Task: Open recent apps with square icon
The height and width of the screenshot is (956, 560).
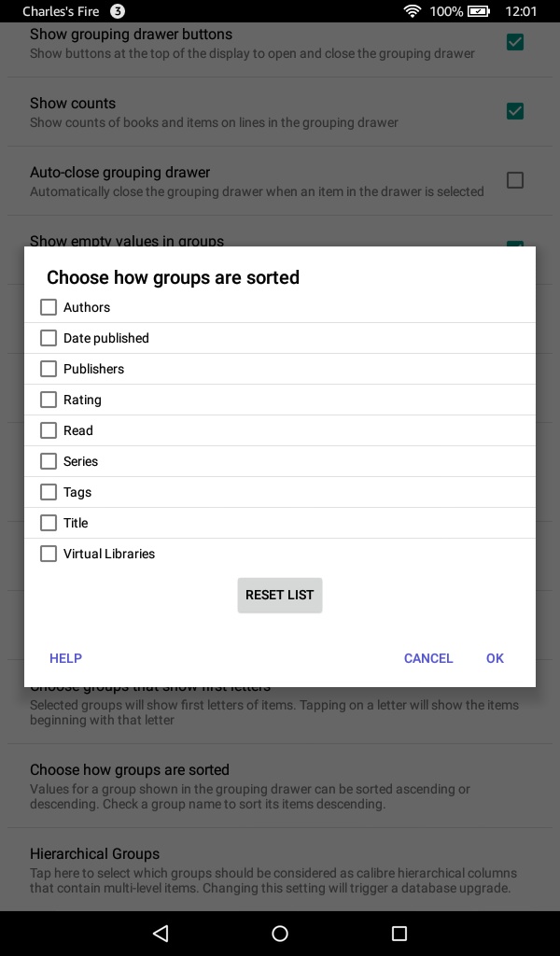Action: 399,933
